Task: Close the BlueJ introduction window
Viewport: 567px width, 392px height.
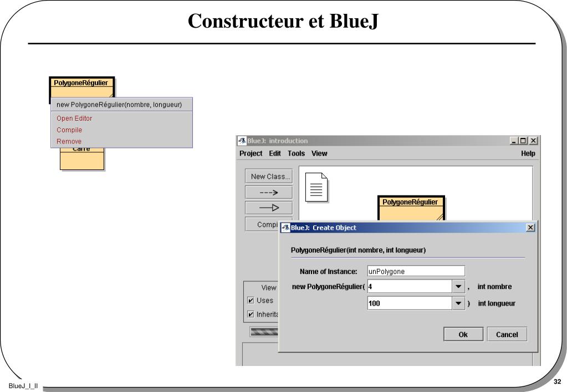Action: coord(533,141)
